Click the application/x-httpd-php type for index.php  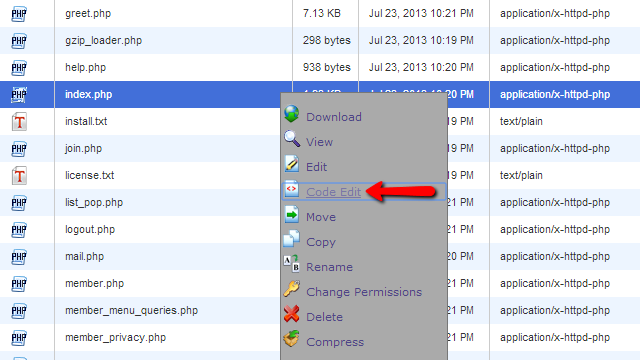click(555, 94)
